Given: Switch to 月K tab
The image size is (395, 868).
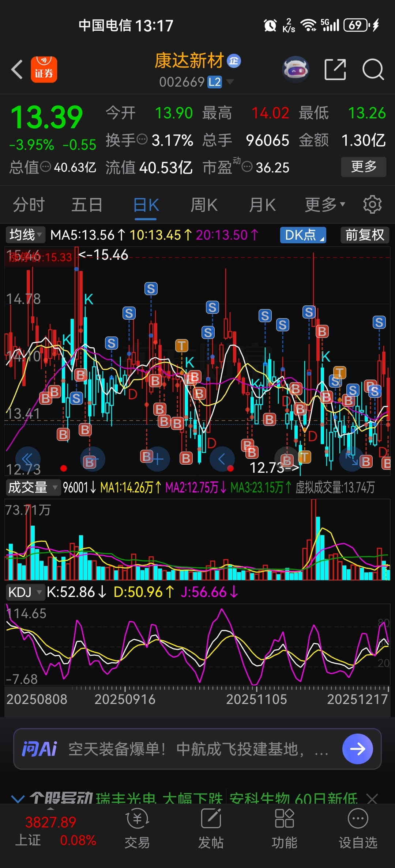Looking at the screenshot, I should tap(262, 205).
